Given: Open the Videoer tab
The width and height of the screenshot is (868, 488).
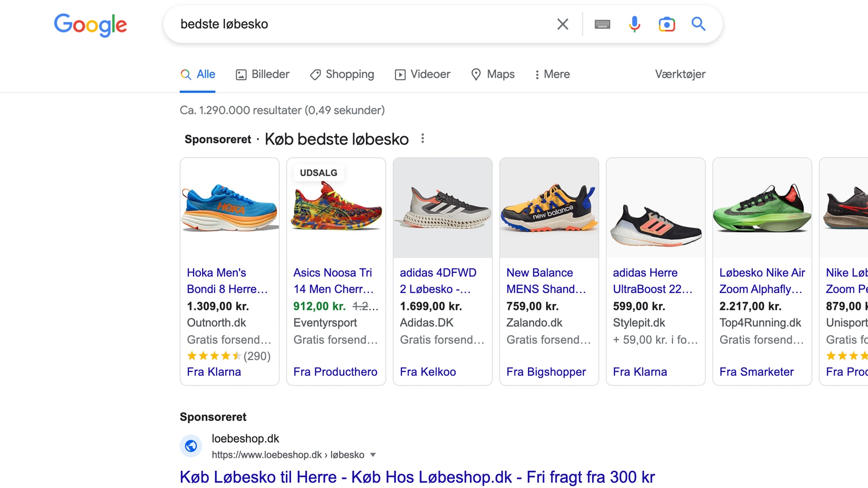Looking at the screenshot, I should point(423,74).
